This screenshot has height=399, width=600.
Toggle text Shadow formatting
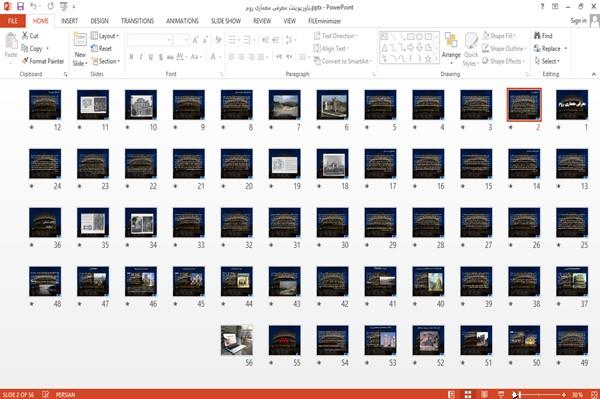coord(161,57)
